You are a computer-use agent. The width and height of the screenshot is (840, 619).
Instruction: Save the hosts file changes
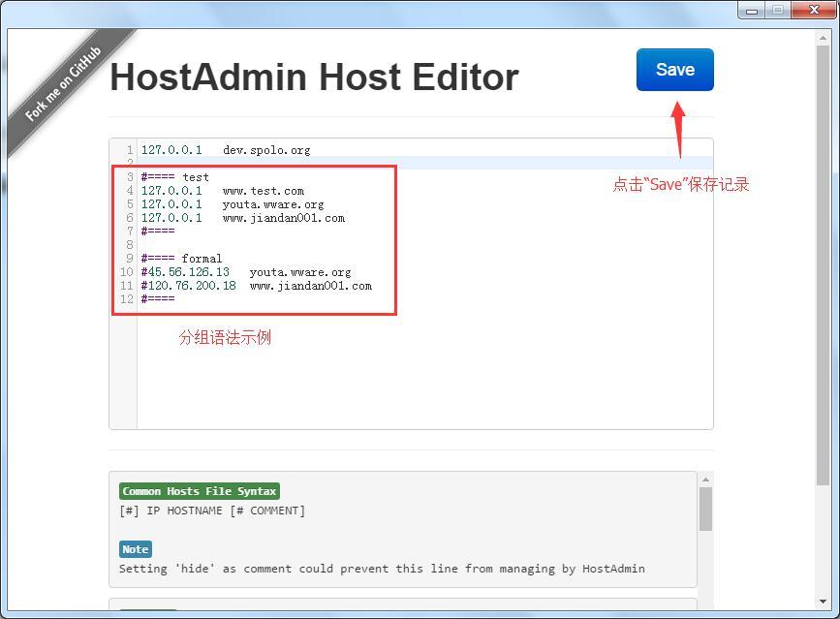tap(675, 70)
